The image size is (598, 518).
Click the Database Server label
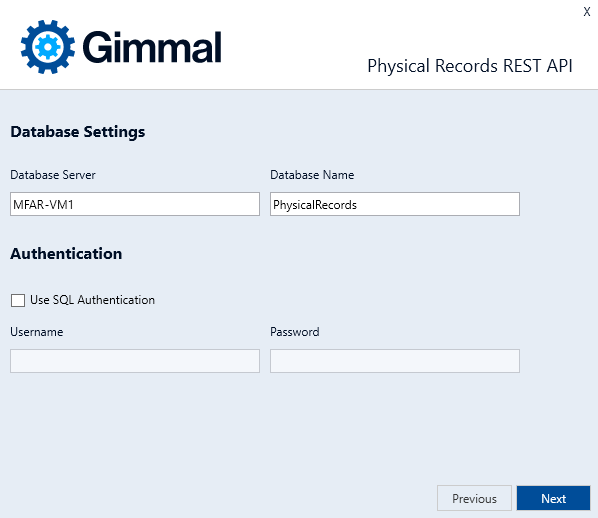click(53, 175)
